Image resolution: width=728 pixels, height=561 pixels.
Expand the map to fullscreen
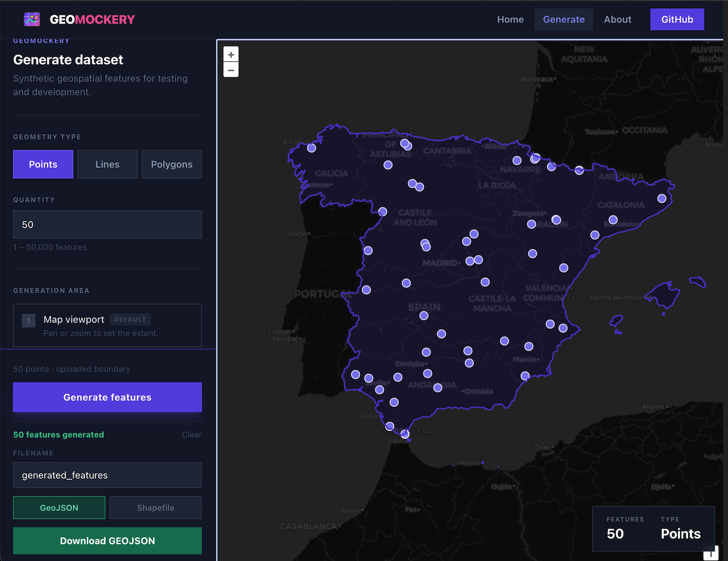[711, 553]
